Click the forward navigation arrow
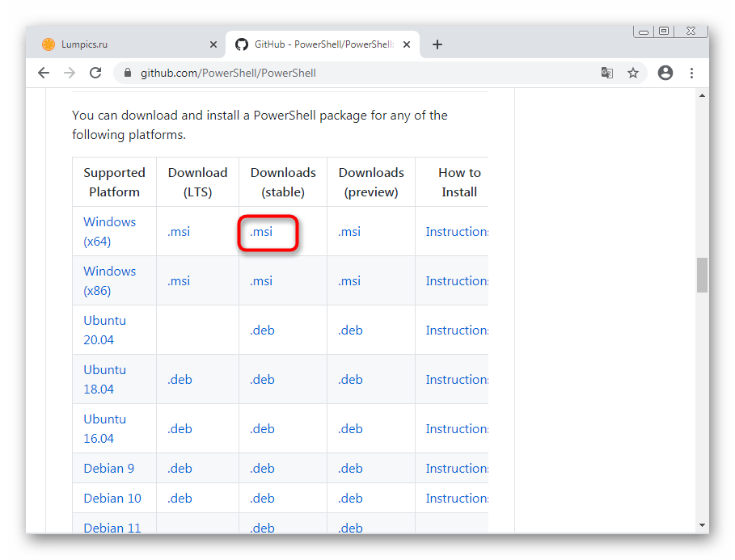This screenshot has height=560, width=735. [70, 73]
